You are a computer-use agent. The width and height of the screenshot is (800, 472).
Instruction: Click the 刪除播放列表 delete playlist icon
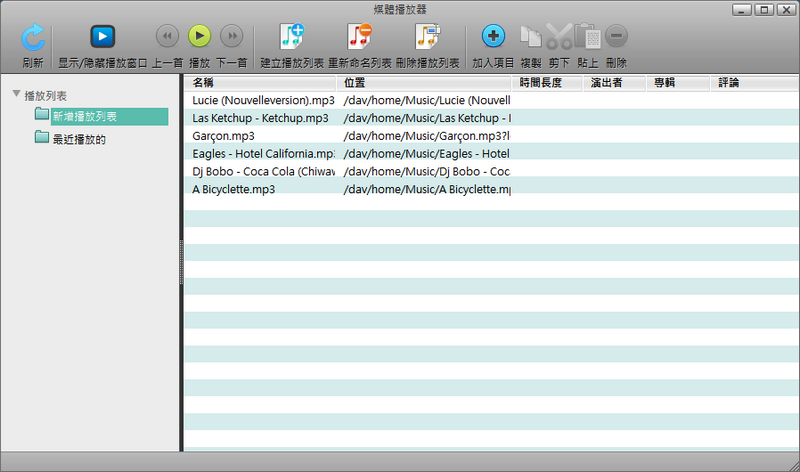(x=427, y=37)
